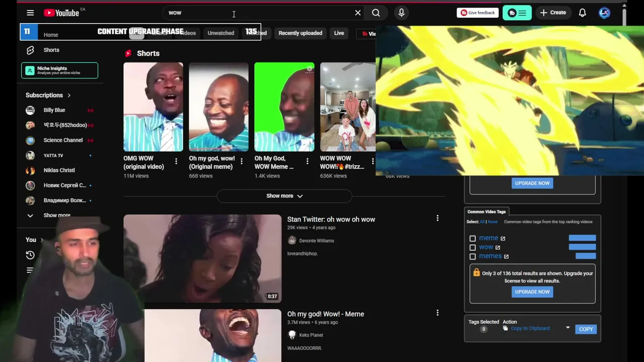Select the Recently uploaded filter chip

(x=300, y=33)
